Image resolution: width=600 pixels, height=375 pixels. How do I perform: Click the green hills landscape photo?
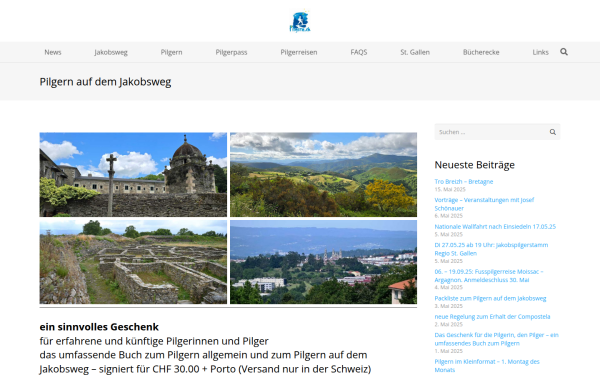tap(323, 174)
